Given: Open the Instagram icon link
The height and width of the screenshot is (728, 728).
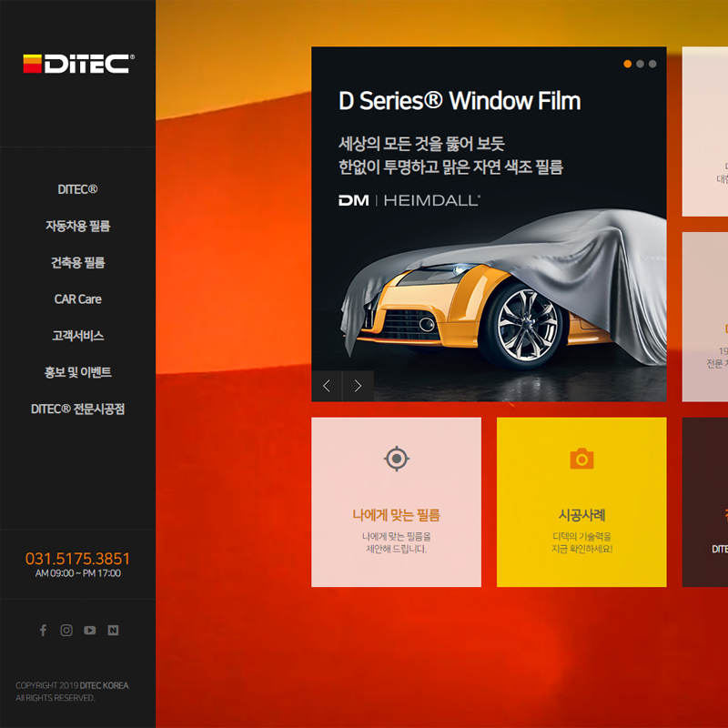Looking at the screenshot, I should pos(66,630).
